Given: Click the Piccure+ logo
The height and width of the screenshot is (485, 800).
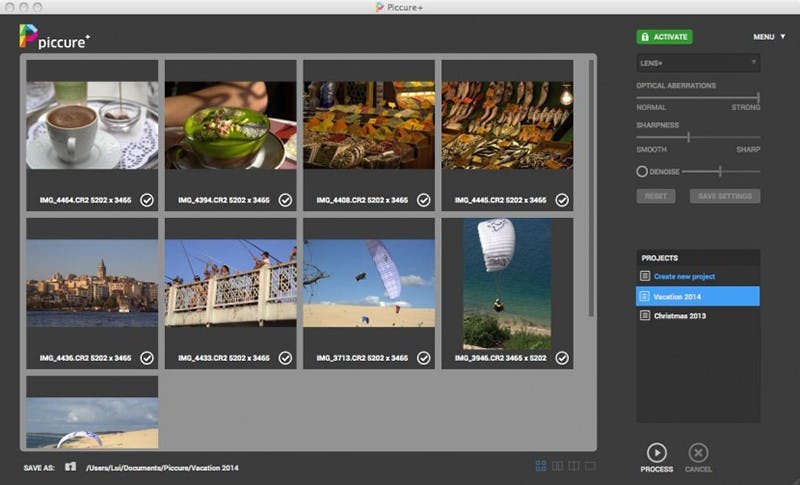Looking at the screenshot, I should (x=54, y=37).
